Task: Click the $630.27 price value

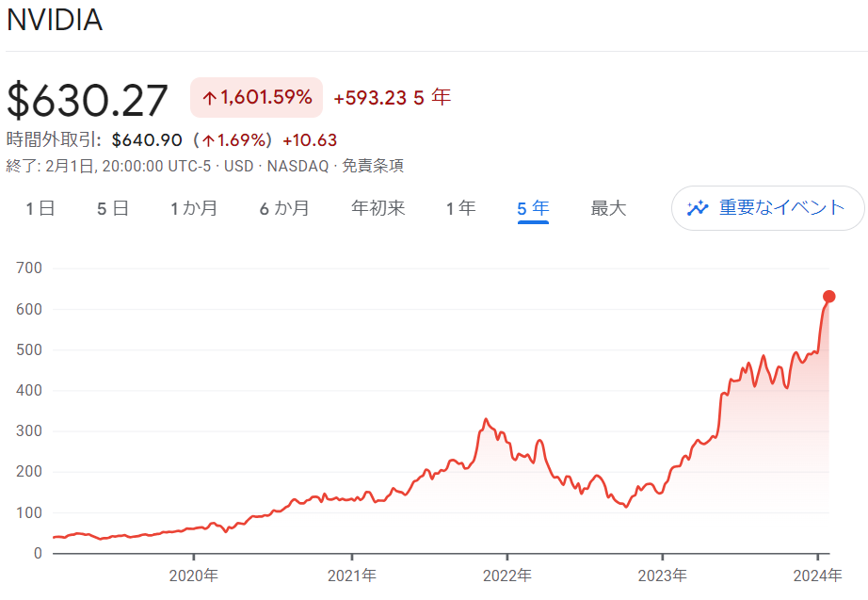Action: pyautogui.click(x=87, y=100)
